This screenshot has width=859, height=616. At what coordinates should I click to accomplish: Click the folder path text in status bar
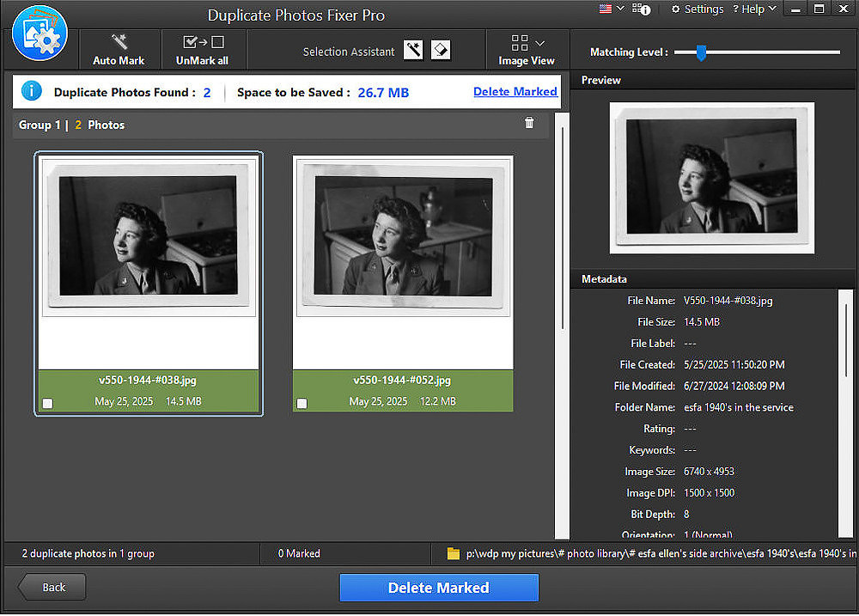coord(661,553)
